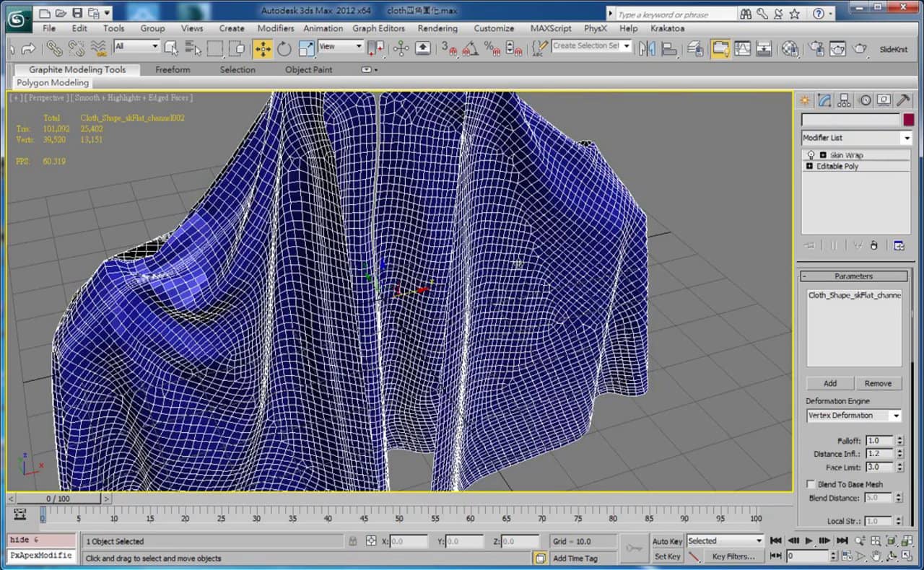This screenshot has height=570, width=924.
Task: Open the Key Filters dialog button
Action: [x=733, y=556]
